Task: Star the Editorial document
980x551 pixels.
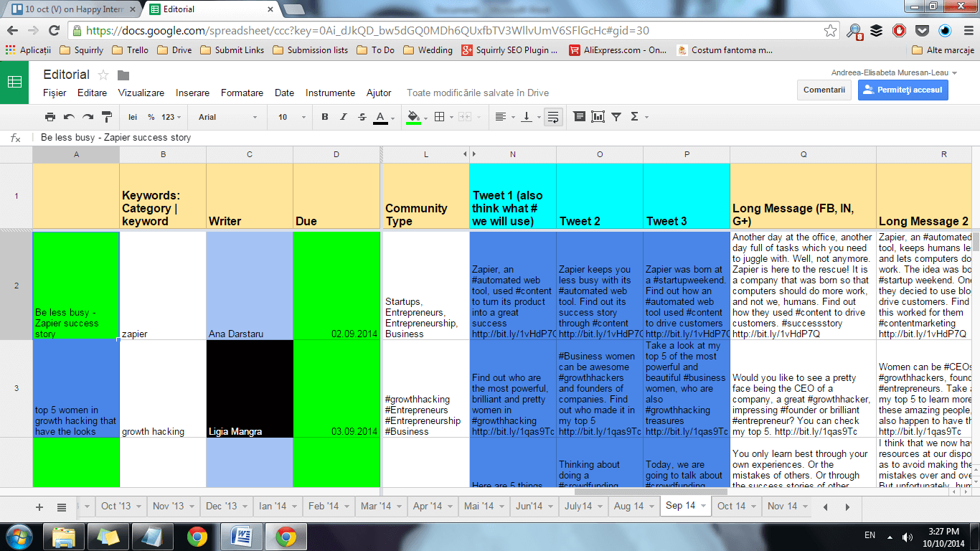Action: click(x=103, y=75)
